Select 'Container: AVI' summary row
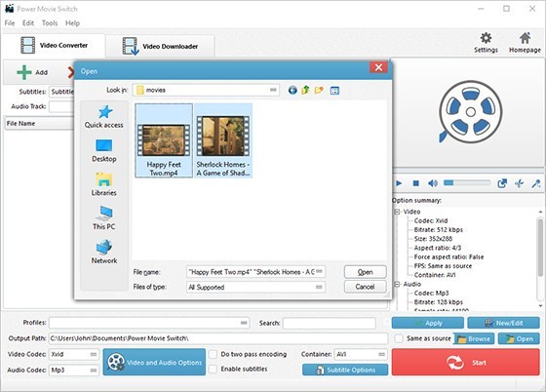 (435, 275)
